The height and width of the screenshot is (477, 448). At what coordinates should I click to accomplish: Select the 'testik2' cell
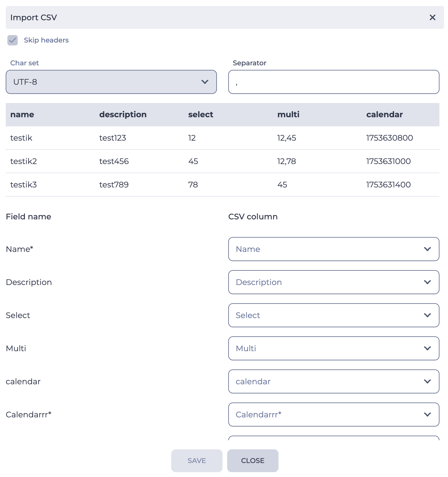23,161
